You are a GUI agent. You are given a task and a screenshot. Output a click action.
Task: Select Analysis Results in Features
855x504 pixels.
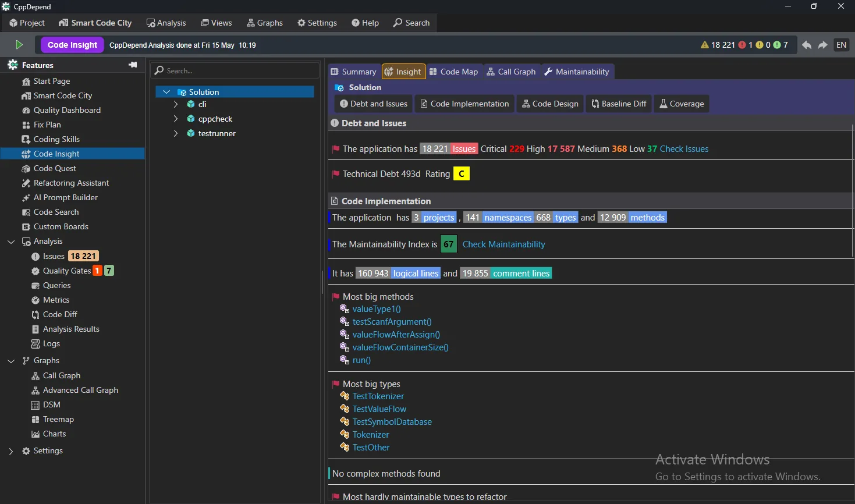(x=71, y=329)
